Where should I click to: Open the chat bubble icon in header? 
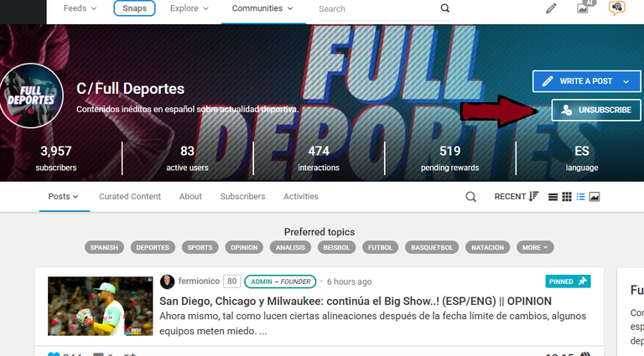(x=616, y=8)
